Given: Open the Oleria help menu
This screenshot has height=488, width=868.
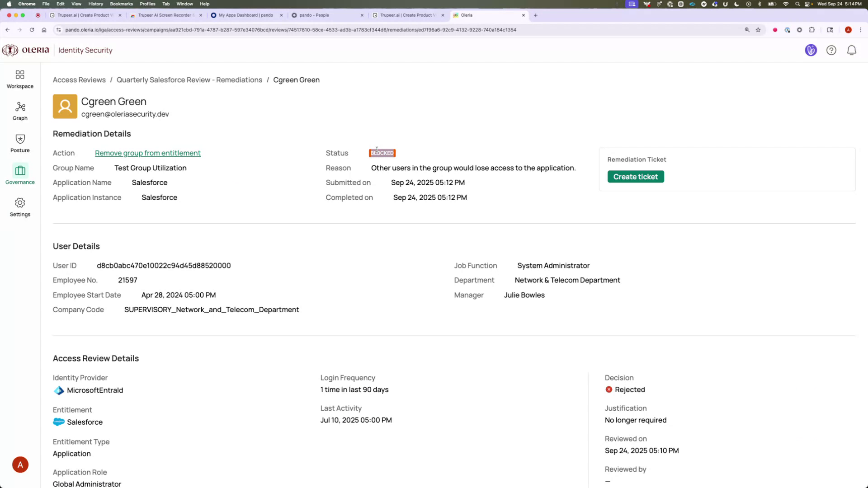Looking at the screenshot, I should [x=831, y=50].
